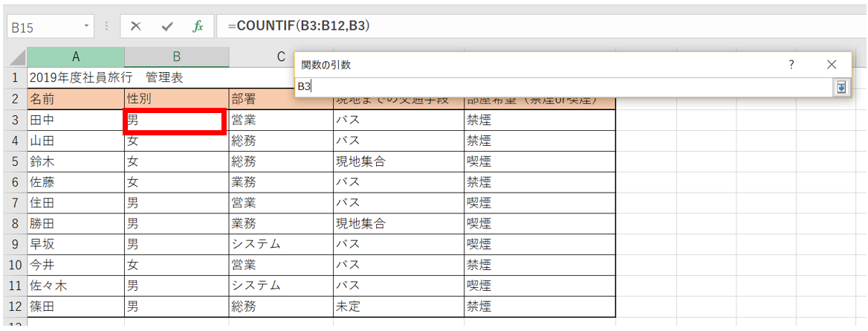This screenshot has height=331, width=868.
Task: Click the 女 cell in 山田's row
Action: (177, 141)
